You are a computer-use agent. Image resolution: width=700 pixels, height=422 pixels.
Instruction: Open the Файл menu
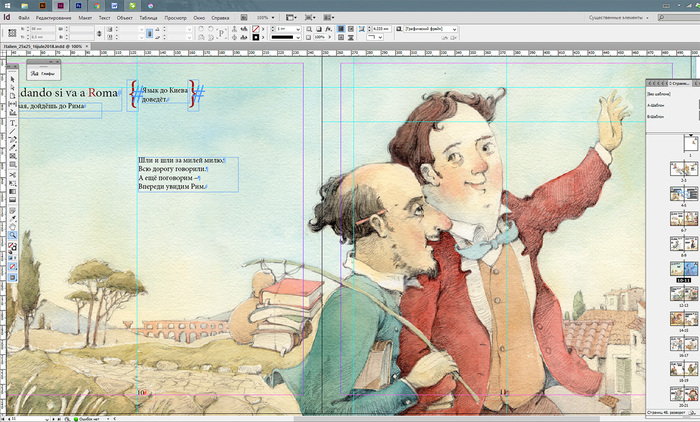pos(23,18)
